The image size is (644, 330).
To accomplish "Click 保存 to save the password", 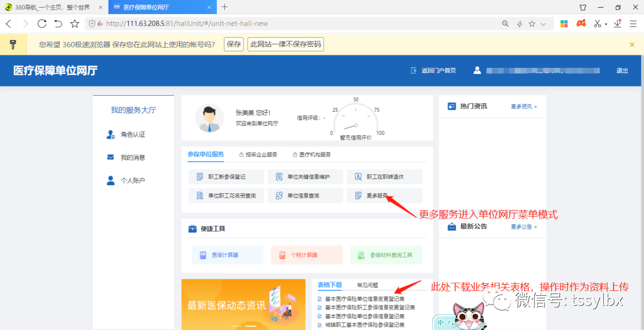I will point(234,44).
